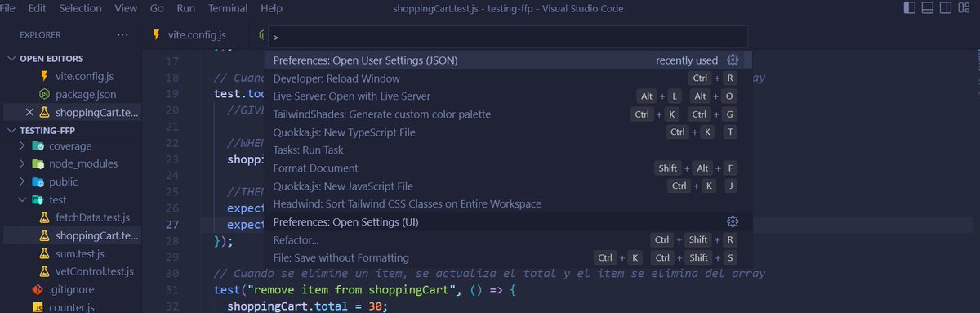Configure keybinding gear for Open Settings (UI)
980x313 pixels.
click(x=733, y=222)
